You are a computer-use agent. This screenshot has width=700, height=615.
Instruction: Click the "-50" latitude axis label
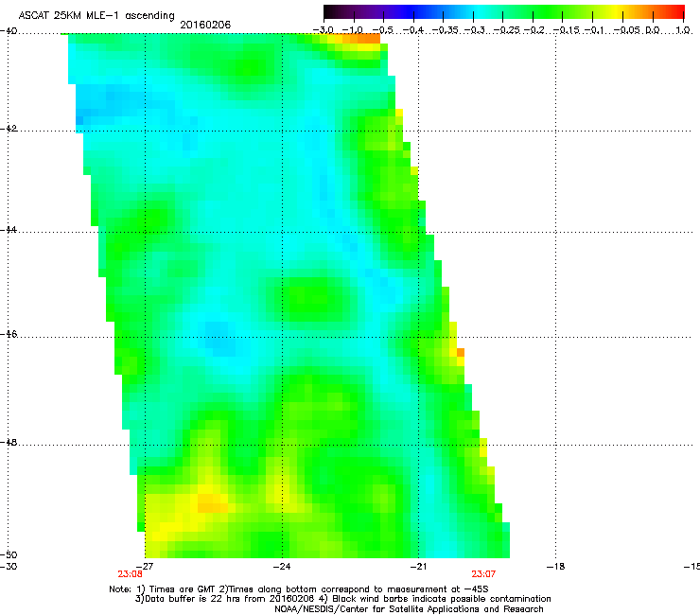point(9,554)
